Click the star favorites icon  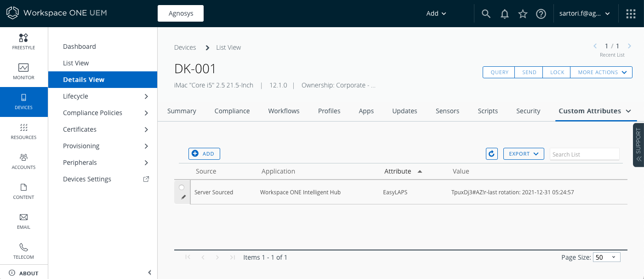[x=523, y=14]
